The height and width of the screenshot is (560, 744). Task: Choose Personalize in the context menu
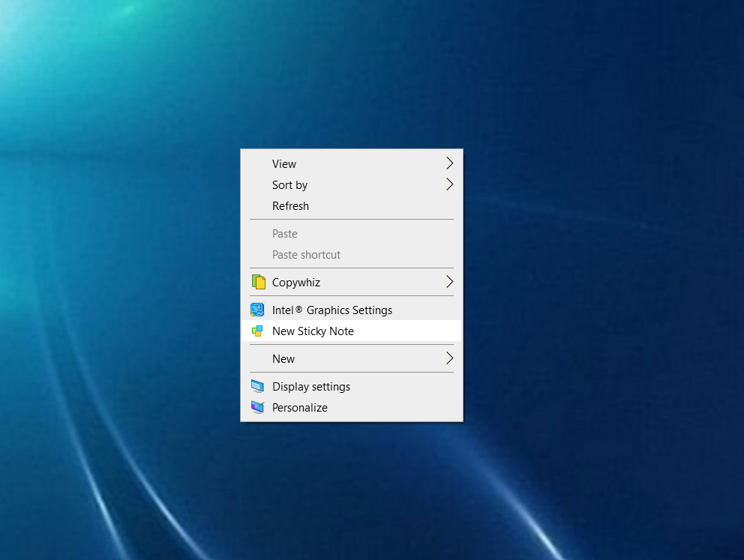pos(300,407)
